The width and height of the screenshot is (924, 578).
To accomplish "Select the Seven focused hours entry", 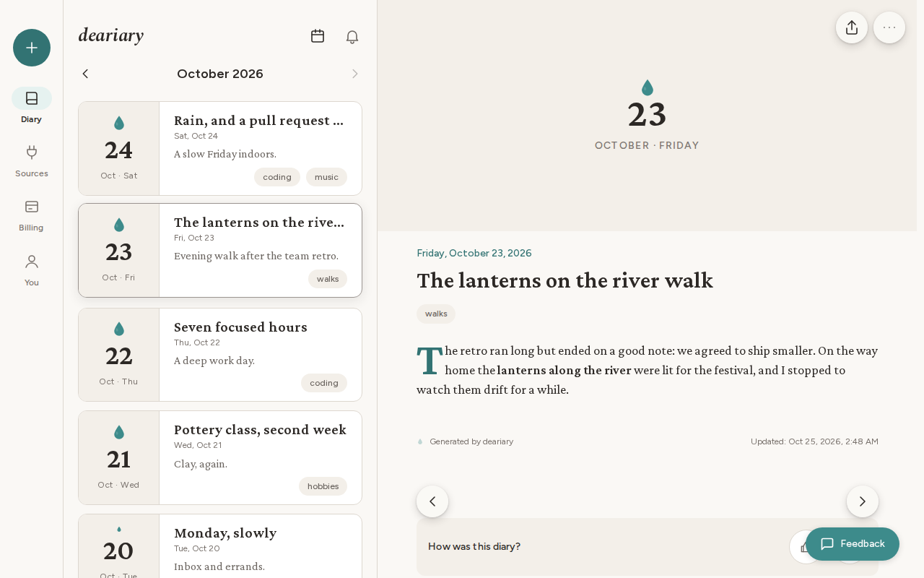I will pos(220,355).
